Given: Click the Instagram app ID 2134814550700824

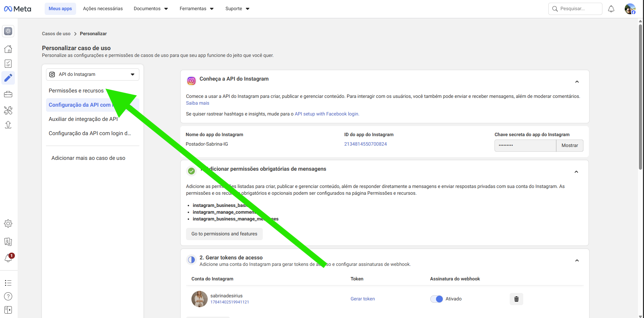Looking at the screenshot, I should point(365,144).
